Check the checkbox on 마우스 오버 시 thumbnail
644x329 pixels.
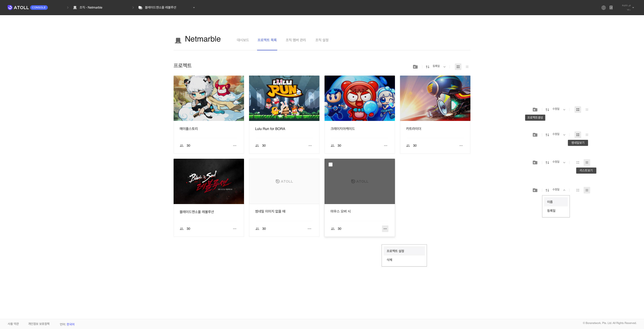click(x=331, y=164)
